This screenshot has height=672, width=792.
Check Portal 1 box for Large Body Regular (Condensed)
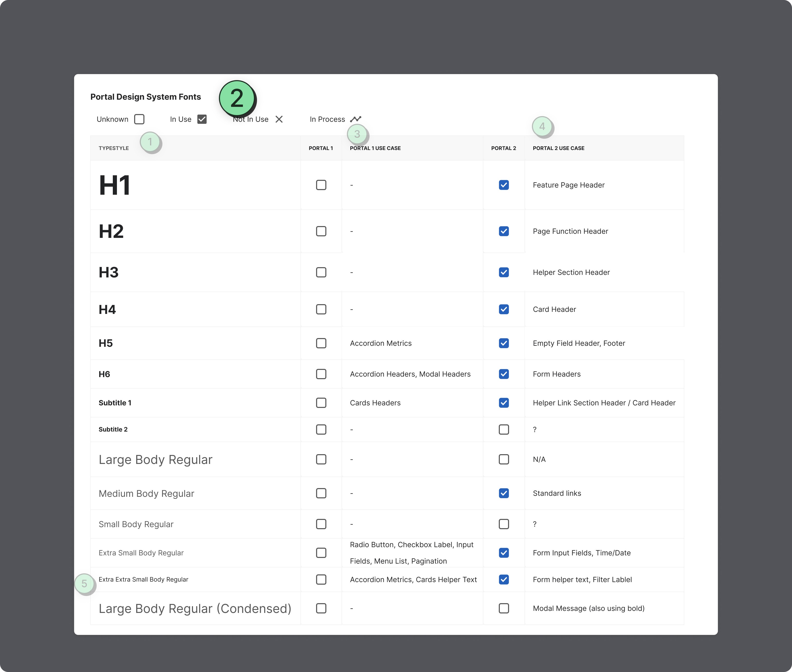(x=321, y=608)
